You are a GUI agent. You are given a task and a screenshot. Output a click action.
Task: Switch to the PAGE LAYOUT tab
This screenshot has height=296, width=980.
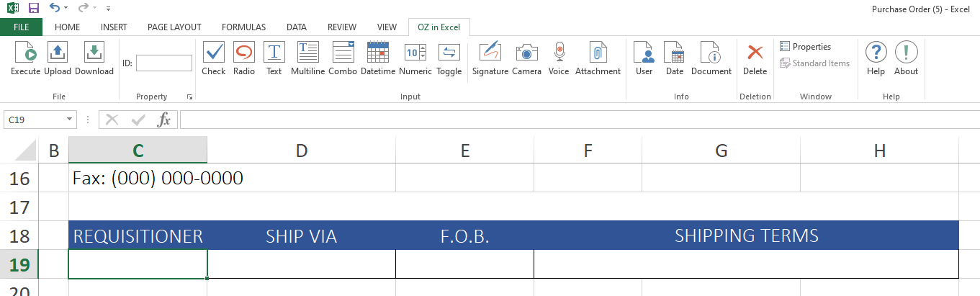pos(174,27)
